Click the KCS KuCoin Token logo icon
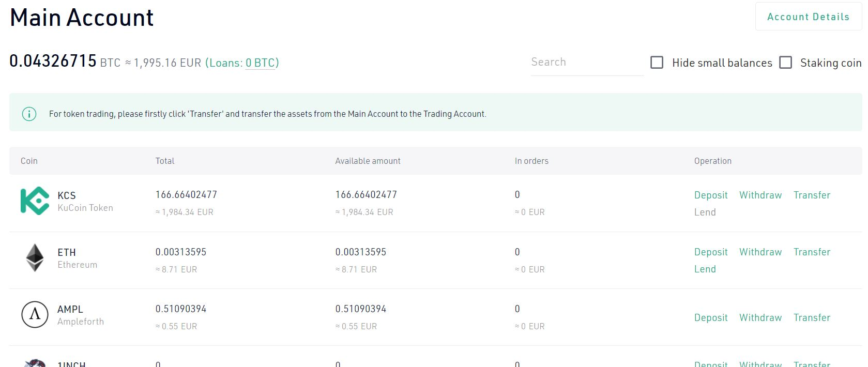This screenshot has width=868, height=367. 35,201
